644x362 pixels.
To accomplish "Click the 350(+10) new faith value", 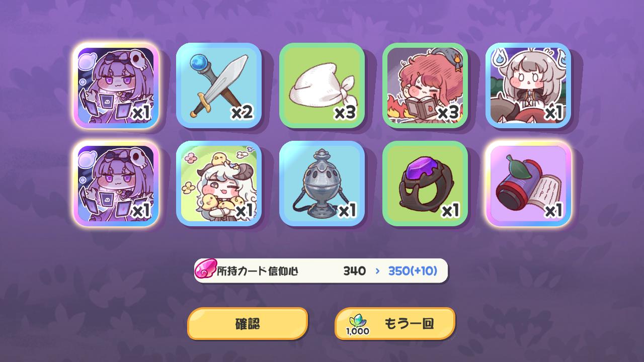I will click(x=413, y=271).
